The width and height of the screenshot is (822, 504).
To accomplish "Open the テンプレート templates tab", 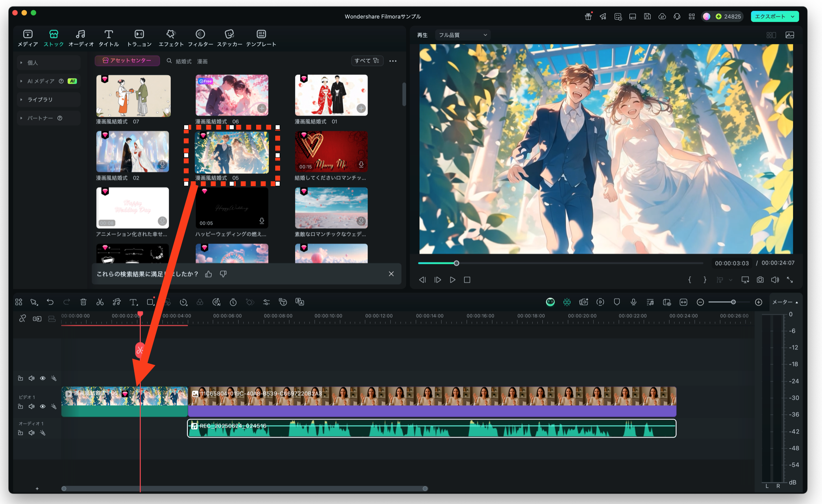I will point(261,38).
